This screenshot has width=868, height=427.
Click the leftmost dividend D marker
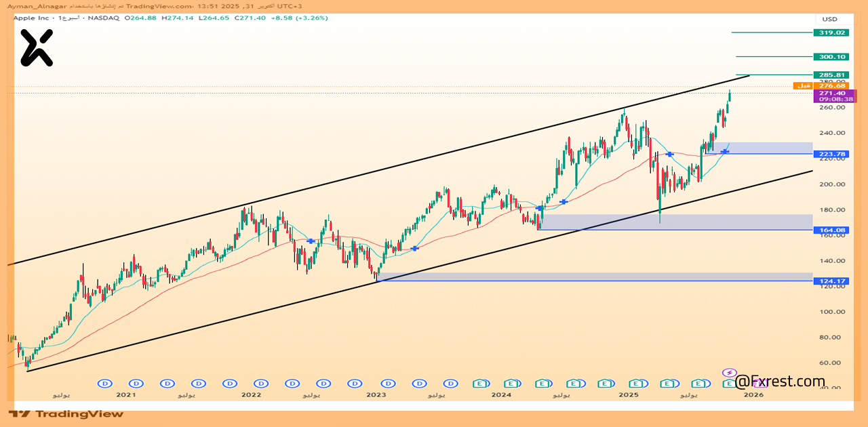tap(104, 383)
